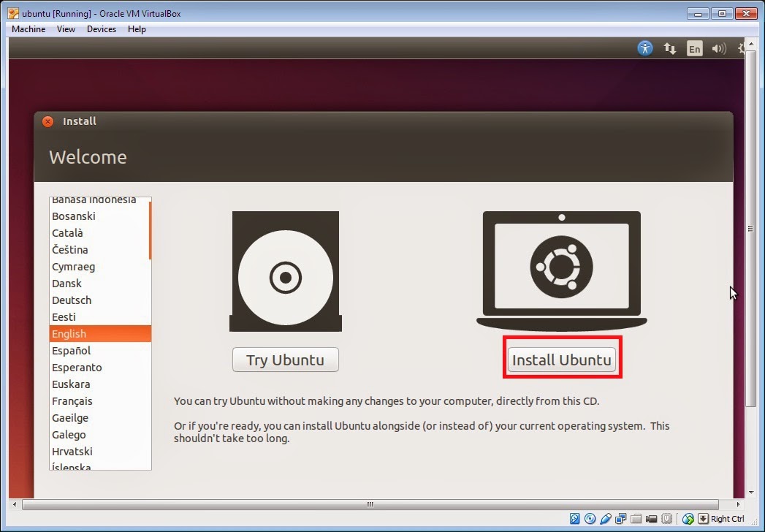Open the Help menu
The height and width of the screenshot is (532, 765).
137,29
